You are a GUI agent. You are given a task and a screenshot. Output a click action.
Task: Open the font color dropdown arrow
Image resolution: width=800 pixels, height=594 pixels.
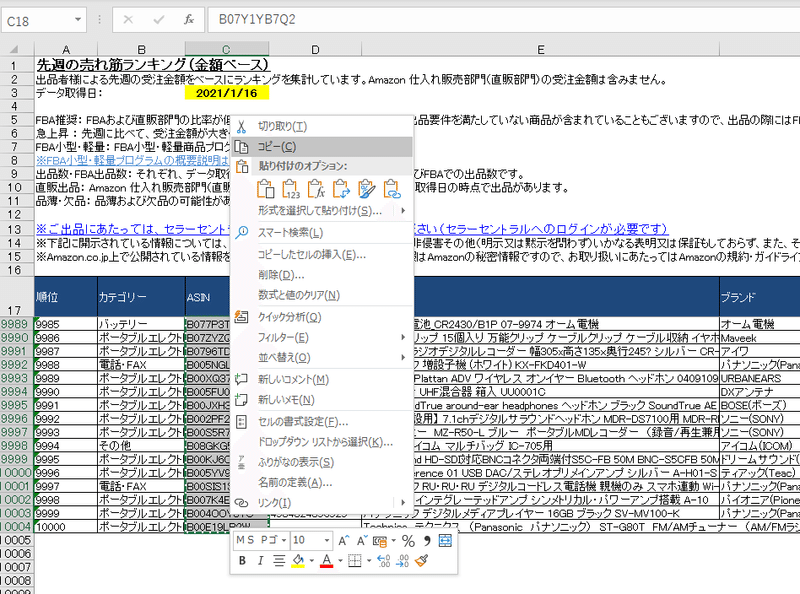(340, 561)
